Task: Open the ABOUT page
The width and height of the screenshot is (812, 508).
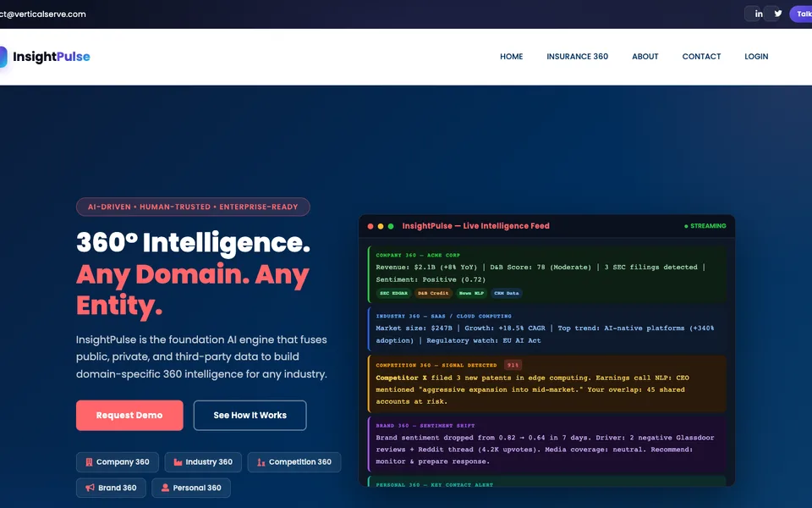Action: [645, 57]
